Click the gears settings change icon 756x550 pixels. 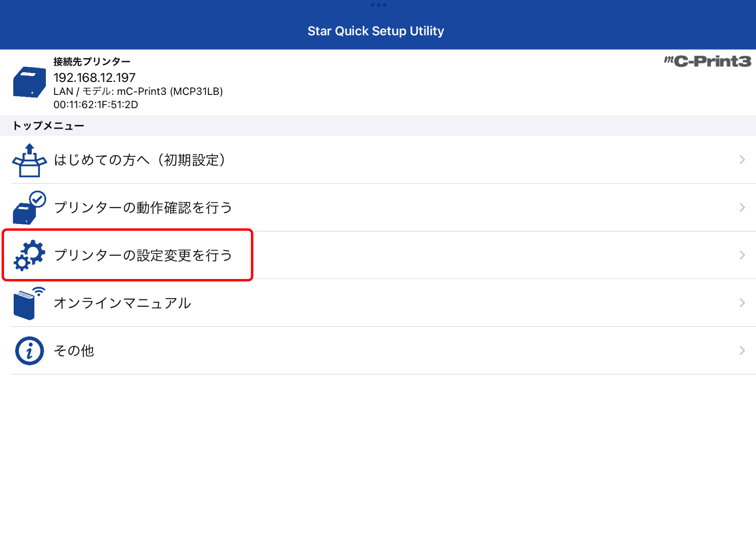29,255
